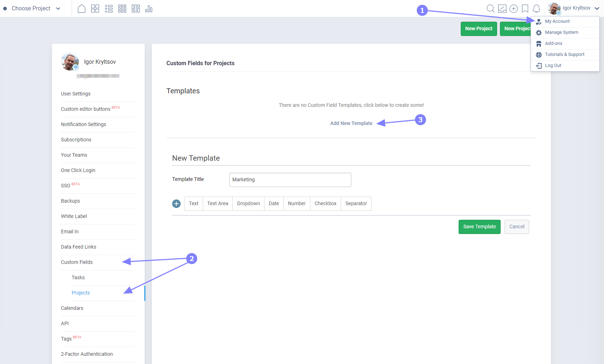Image resolution: width=604 pixels, height=364 pixels.
Task: Choose Manage System from account menu
Action: 562,32
